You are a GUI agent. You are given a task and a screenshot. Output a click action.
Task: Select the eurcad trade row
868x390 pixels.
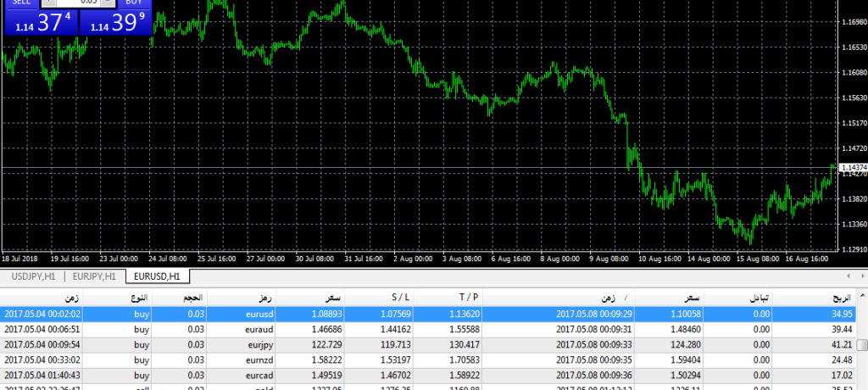coord(424,375)
